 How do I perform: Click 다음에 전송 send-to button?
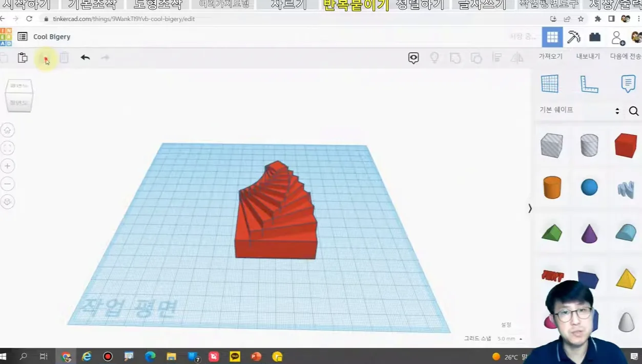pyautogui.click(x=626, y=56)
